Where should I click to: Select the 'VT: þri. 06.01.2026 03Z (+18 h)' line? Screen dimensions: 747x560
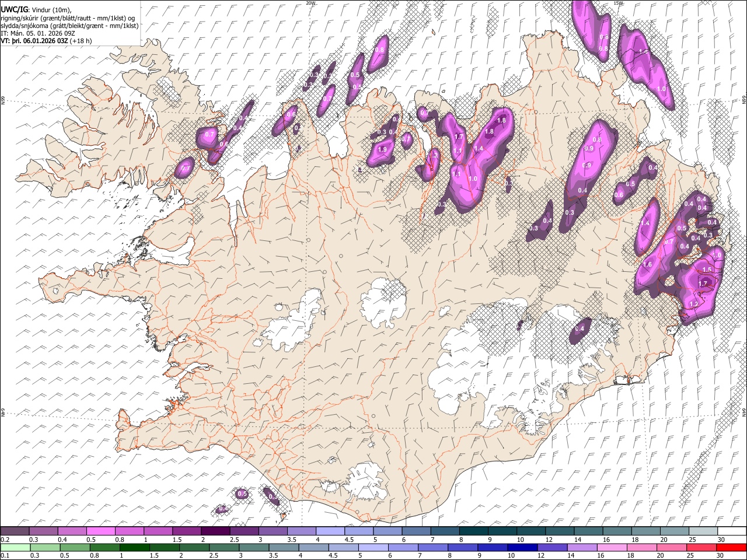click(x=46, y=41)
